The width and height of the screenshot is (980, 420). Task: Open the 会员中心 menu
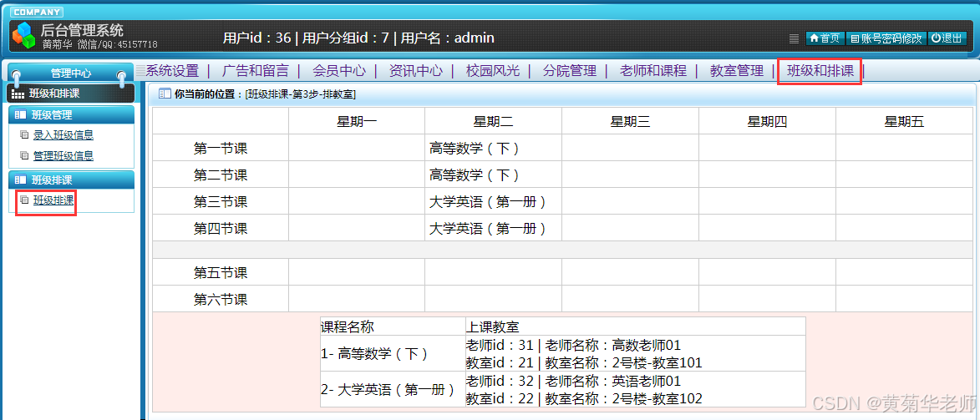(x=339, y=71)
